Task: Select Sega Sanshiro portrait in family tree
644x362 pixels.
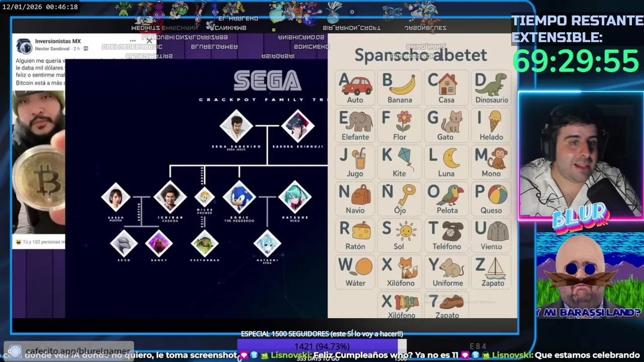Action: tap(236, 126)
